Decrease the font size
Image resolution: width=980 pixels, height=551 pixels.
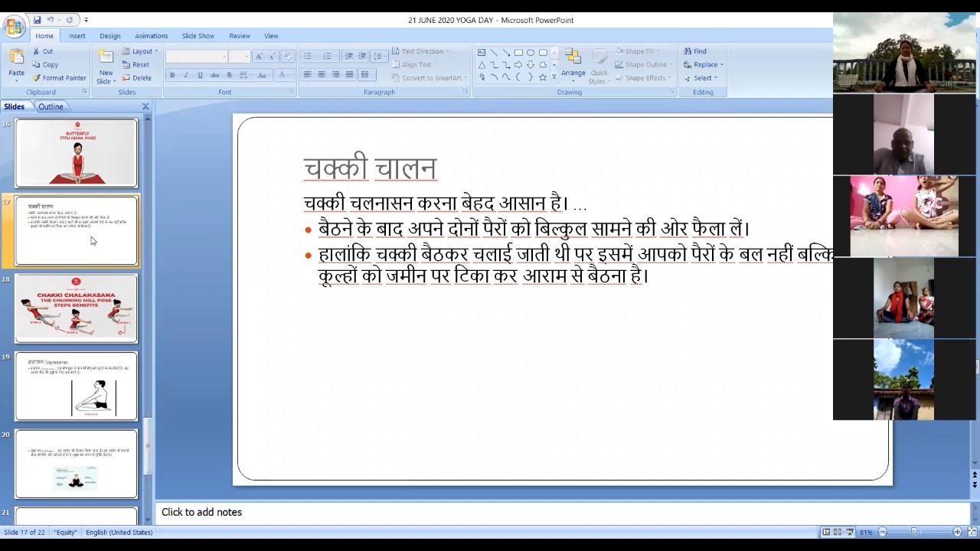271,57
